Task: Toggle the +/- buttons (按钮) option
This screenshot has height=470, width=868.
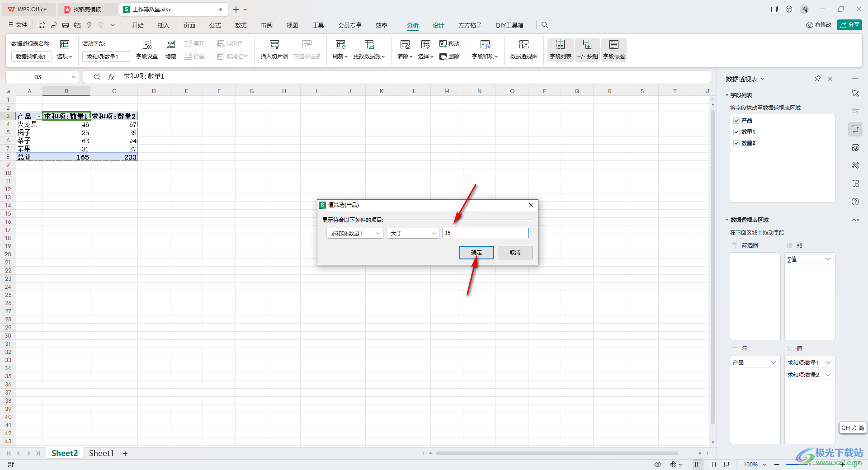Action: tap(587, 50)
